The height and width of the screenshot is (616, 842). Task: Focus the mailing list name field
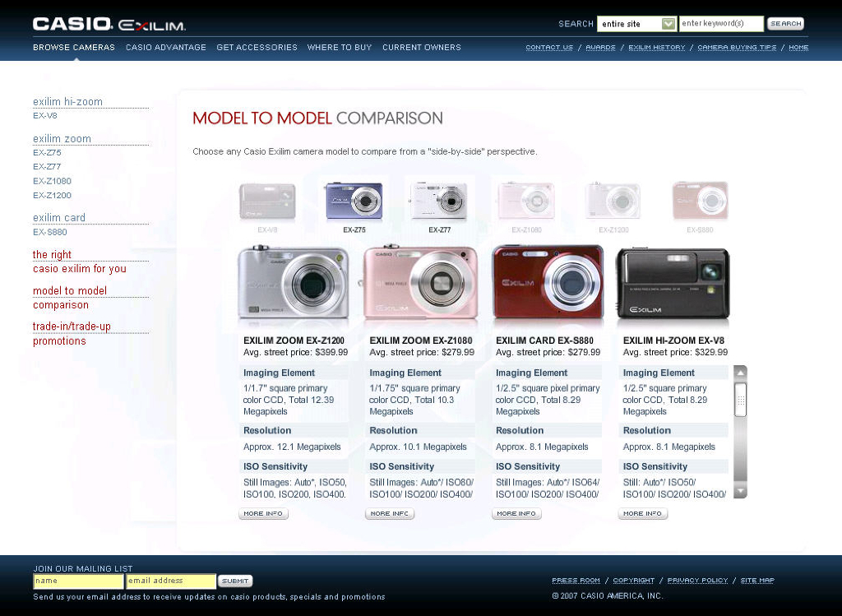(x=78, y=581)
